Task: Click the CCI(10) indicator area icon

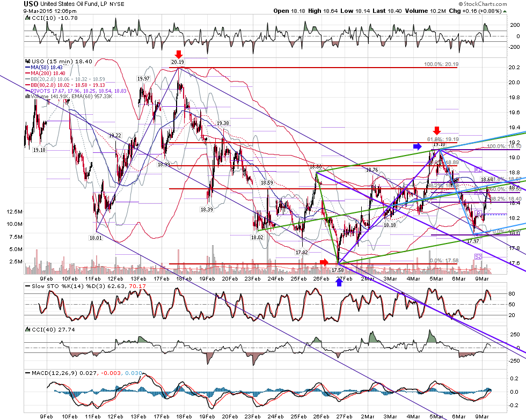Action: click(x=28, y=18)
